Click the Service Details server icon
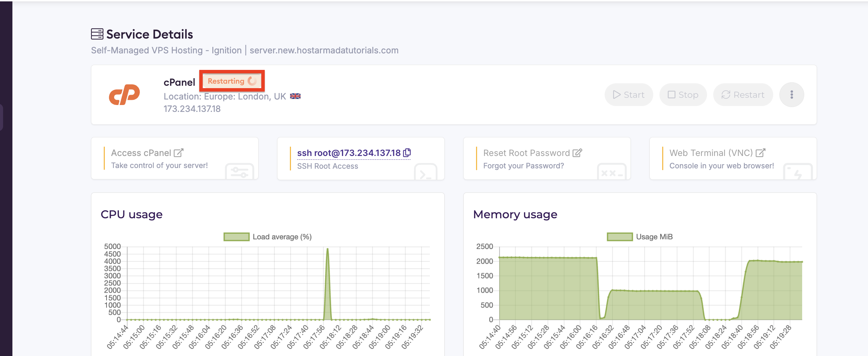 tap(97, 34)
